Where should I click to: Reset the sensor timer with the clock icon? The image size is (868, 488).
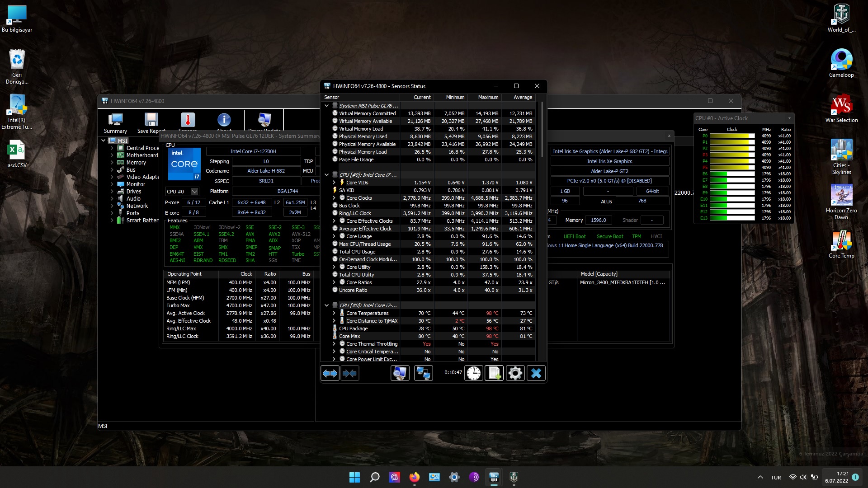[x=474, y=373]
